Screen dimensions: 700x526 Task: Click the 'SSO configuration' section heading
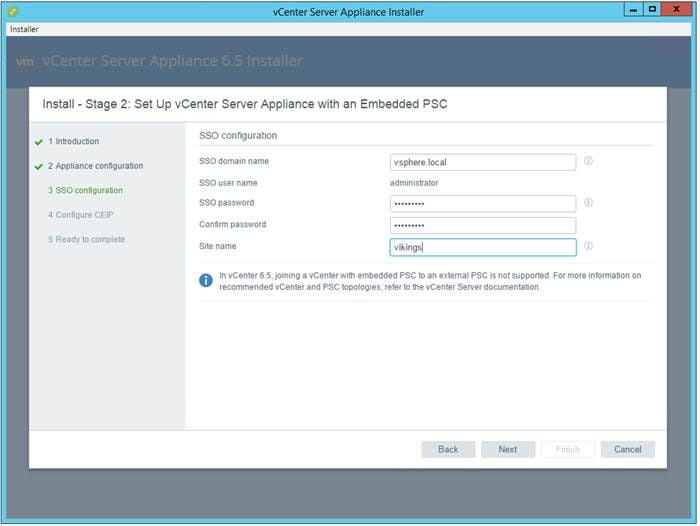point(238,135)
